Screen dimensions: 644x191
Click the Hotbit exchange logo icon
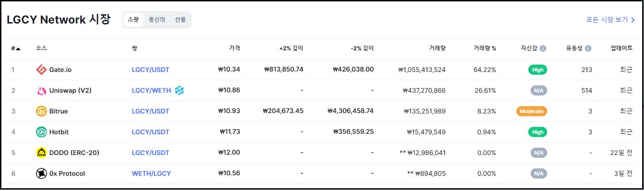[41, 132]
